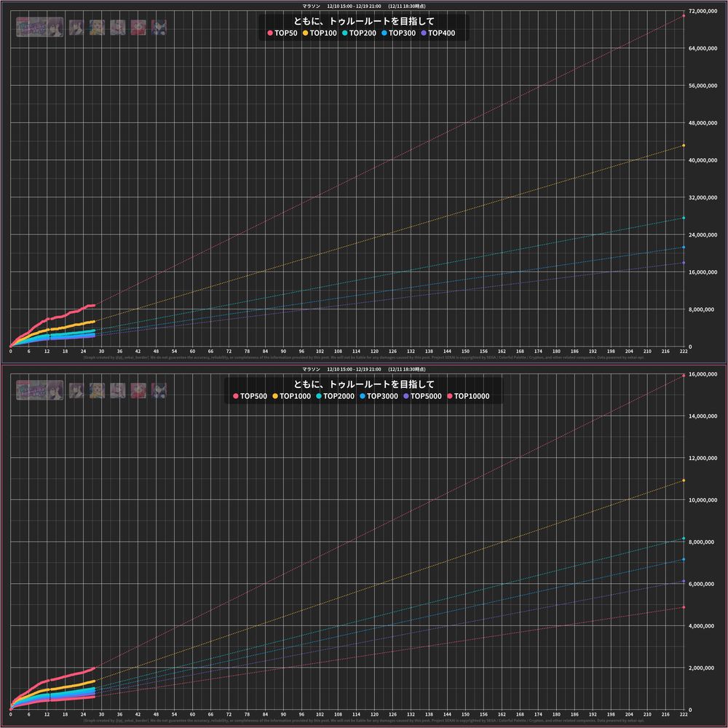Toggle the TOP3000 legend series
Viewport: 728px width, 728px height.
click(x=379, y=396)
